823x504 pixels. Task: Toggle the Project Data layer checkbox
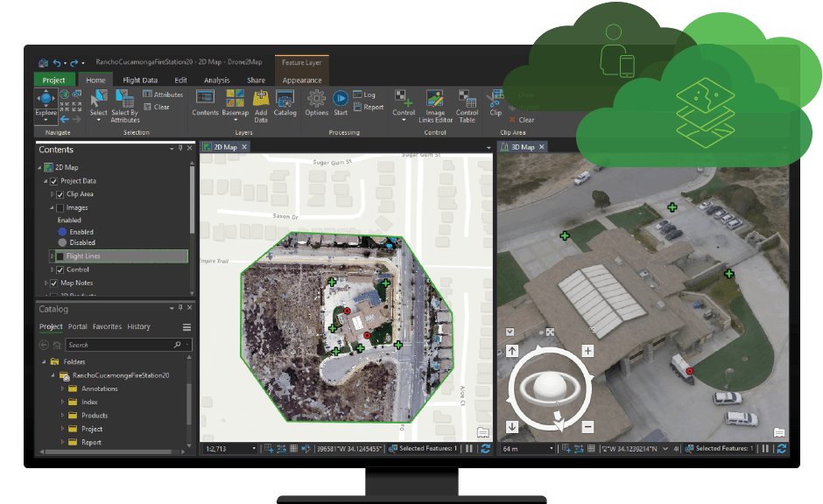point(53,181)
